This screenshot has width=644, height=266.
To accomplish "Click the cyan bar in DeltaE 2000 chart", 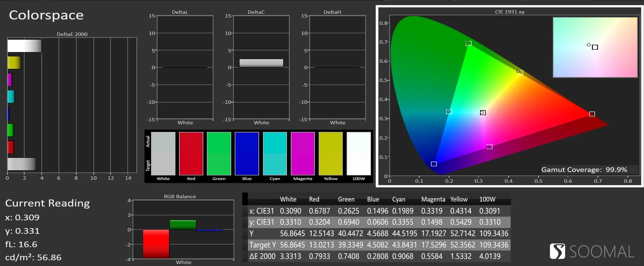I will click(11, 96).
